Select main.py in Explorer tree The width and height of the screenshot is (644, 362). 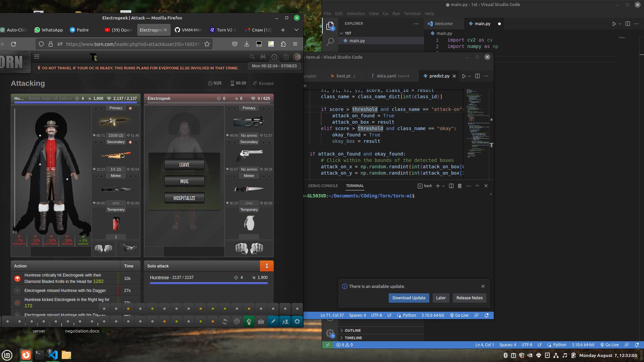[x=381, y=41]
